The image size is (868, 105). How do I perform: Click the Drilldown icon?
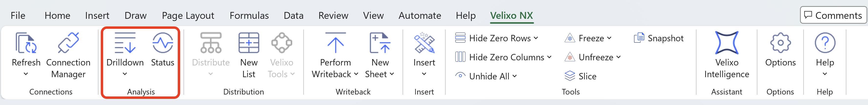click(x=125, y=43)
